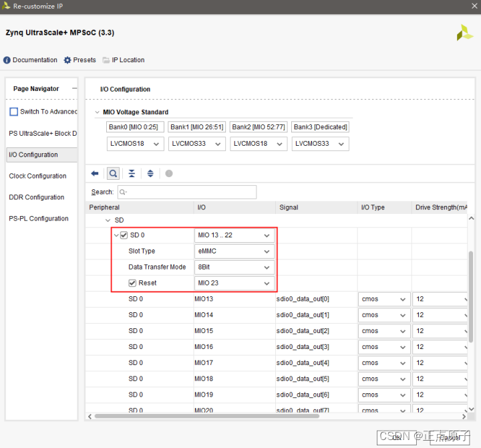Click the Cancel button
The image size is (481, 448).
point(450,437)
